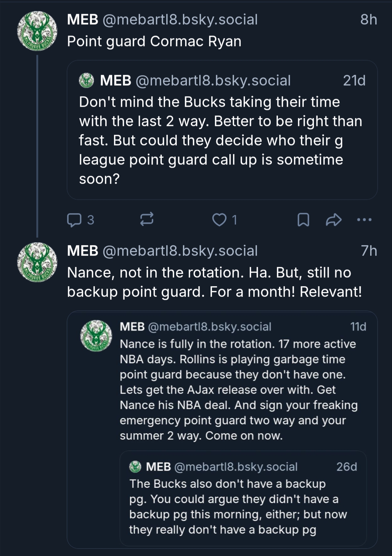392x556 pixels.
Task: Open MEB avatar on 7h post
Action: tap(37, 262)
